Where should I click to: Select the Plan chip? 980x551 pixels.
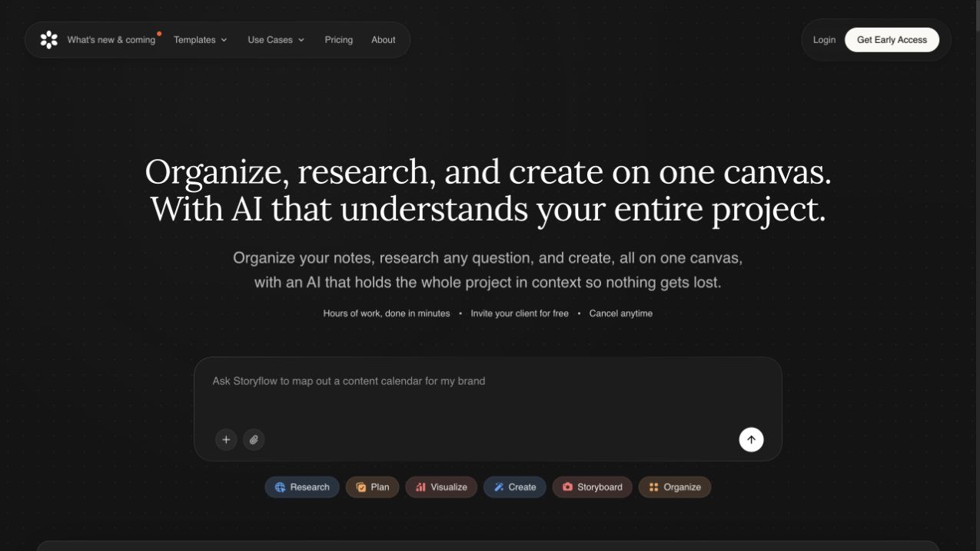[372, 487]
